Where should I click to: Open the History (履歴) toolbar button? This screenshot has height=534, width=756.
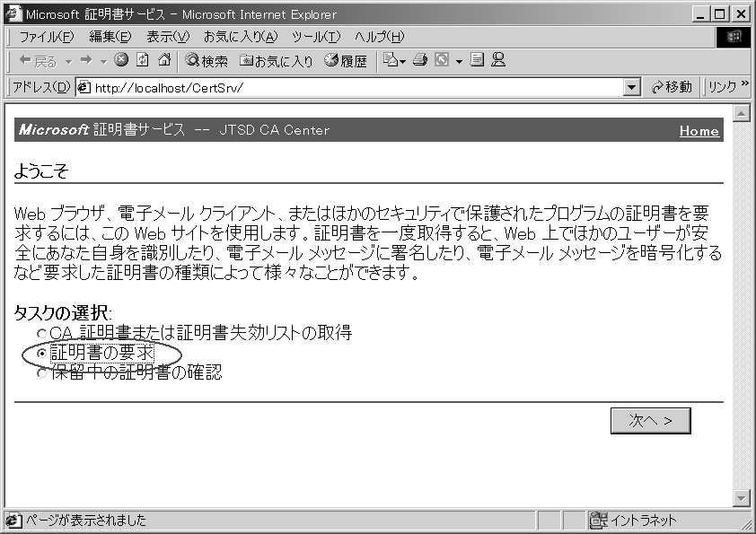(346, 61)
